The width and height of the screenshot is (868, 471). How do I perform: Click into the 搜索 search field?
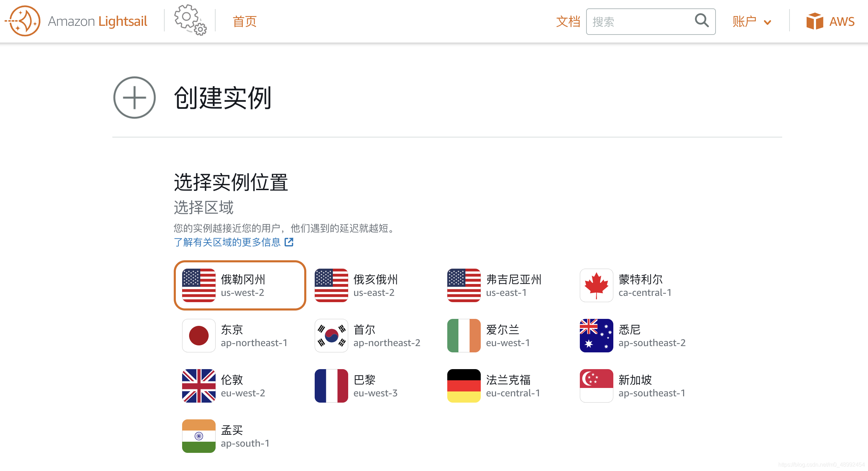638,22
